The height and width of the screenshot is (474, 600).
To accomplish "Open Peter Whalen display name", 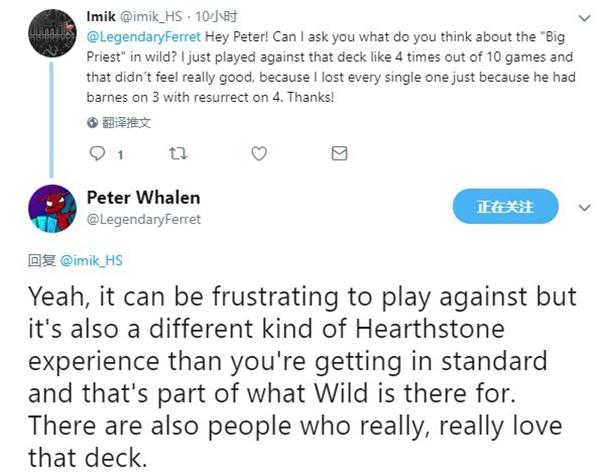I will pyautogui.click(x=143, y=198).
